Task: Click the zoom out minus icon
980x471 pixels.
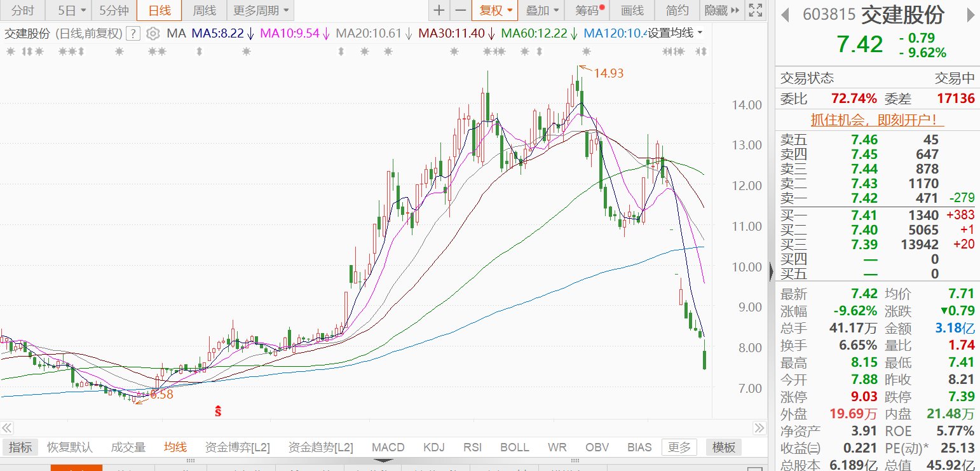Action: [x=460, y=10]
